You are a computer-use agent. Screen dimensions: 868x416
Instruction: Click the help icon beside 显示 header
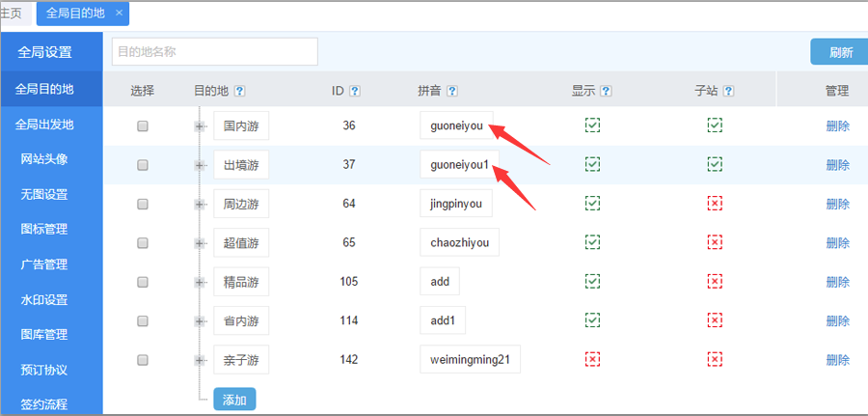click(x=606, y=92)
